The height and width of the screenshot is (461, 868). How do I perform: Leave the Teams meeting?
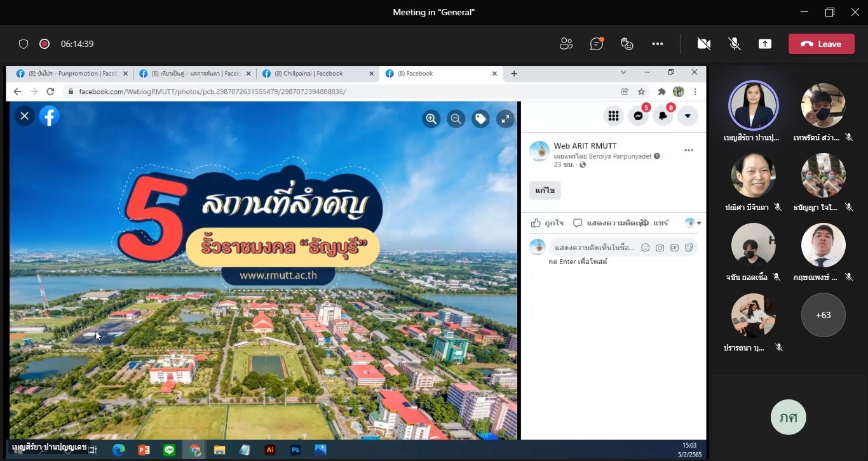[821, 44]
